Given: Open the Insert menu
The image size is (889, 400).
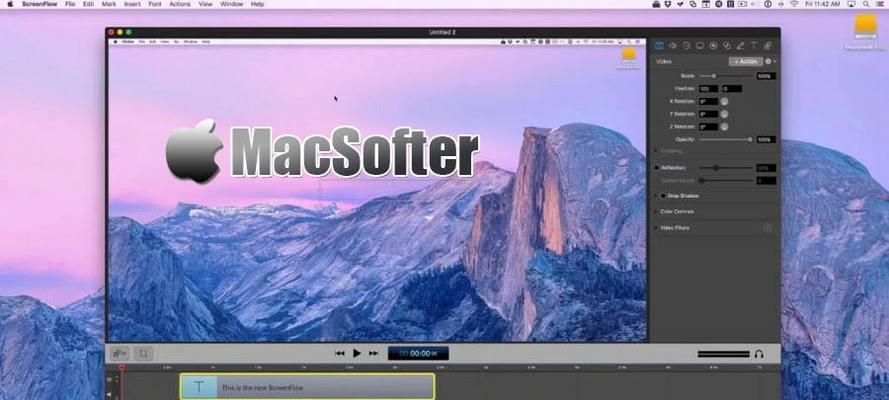Looking at the screenshot, I should [x=133, y=4].
